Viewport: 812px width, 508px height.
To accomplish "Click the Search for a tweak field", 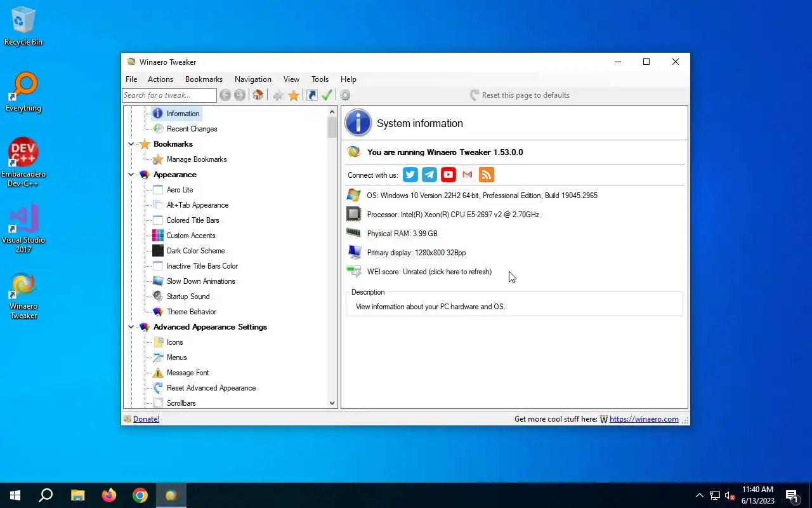I will point(169,95).
